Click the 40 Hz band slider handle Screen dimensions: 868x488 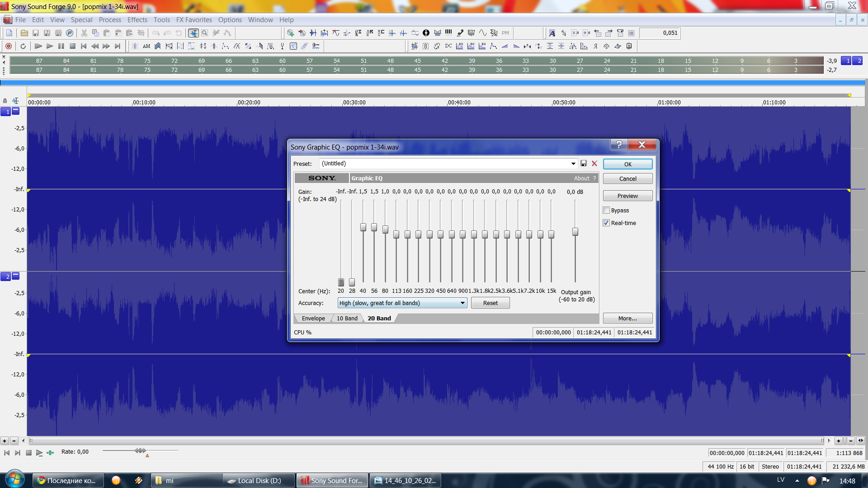point(363,227)
